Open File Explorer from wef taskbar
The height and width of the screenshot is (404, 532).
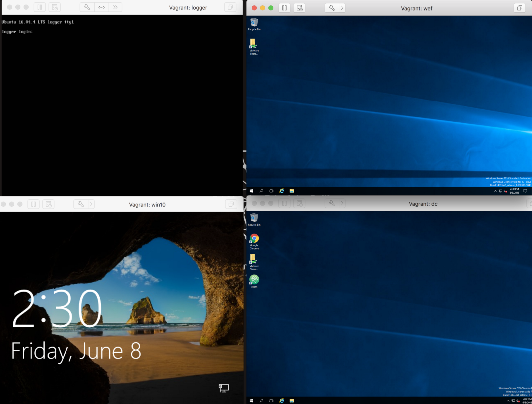pos(292,191)
